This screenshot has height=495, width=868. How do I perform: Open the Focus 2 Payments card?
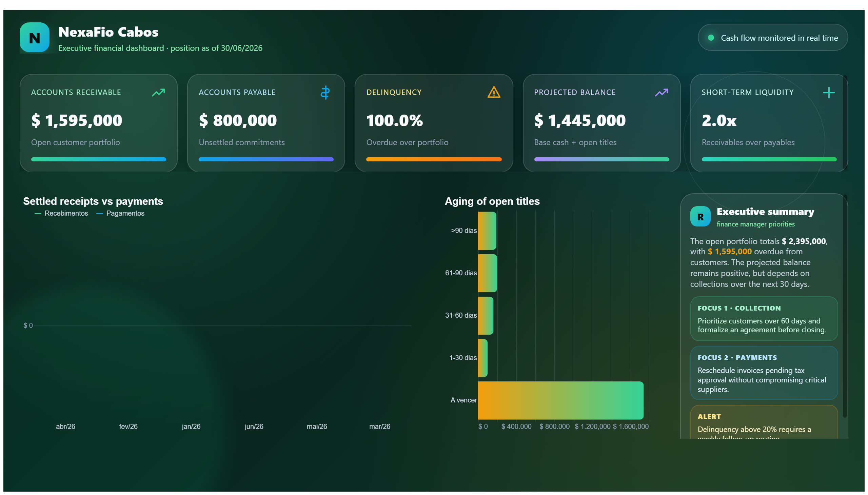coord(764,373)
